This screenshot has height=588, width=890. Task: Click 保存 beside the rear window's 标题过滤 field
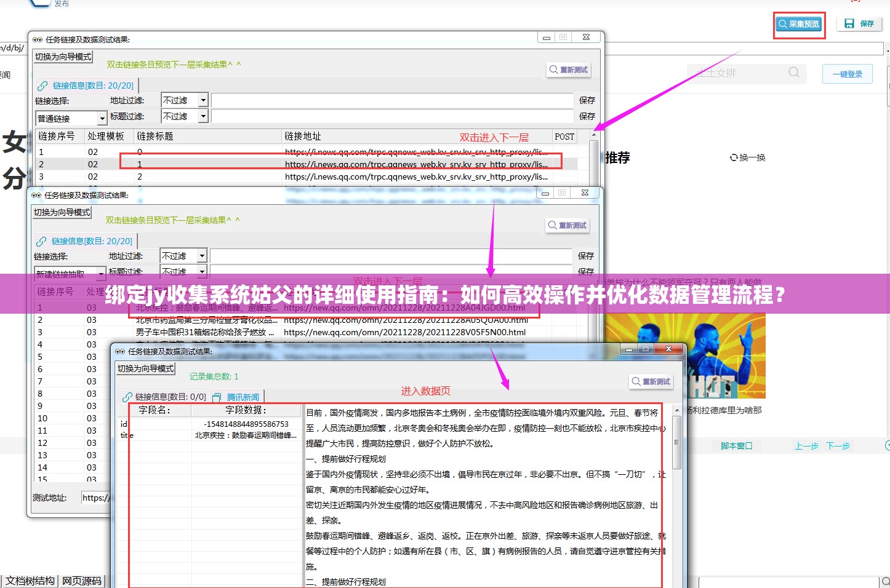[x=587, y=116]
